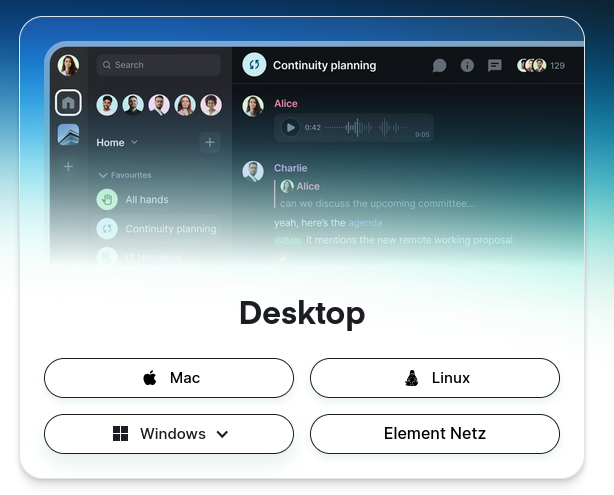Click the Search field in sidebar
Image resolution: width=614 pixels, height=495 pixels.
click(x=158, y=65)
